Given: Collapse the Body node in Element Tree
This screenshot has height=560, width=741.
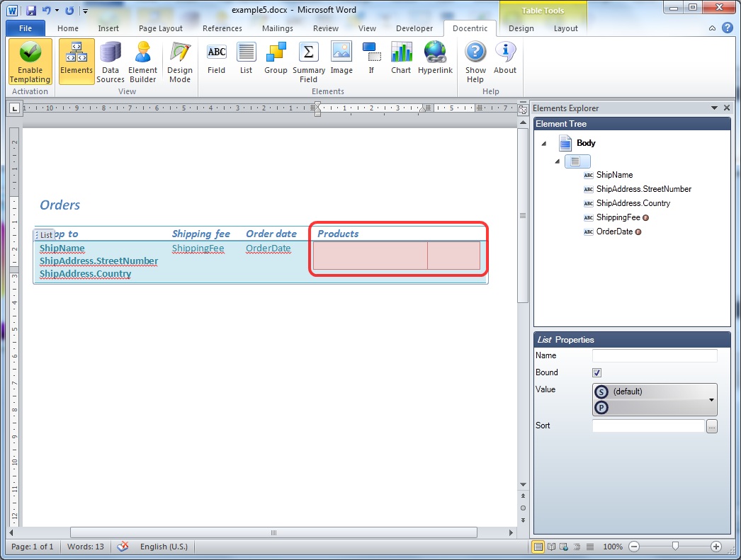Looking at the screenshot, I should click(x=543, y=143).
